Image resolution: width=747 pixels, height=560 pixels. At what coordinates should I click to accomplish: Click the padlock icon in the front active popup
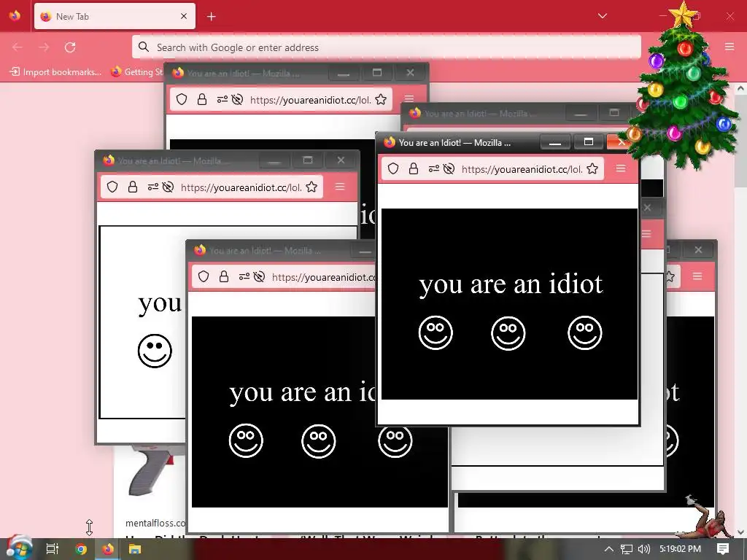(414, 168)
